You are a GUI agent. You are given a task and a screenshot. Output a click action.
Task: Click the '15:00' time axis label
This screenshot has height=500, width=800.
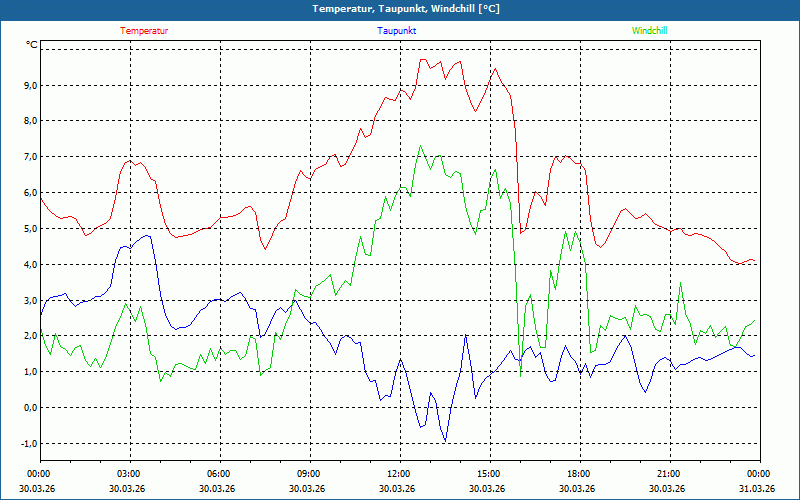point(490,474)
